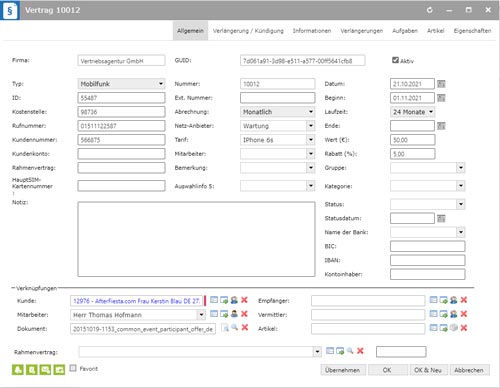Search Dokument with magnifier icon
500x388 pixels.
(235, 328)
